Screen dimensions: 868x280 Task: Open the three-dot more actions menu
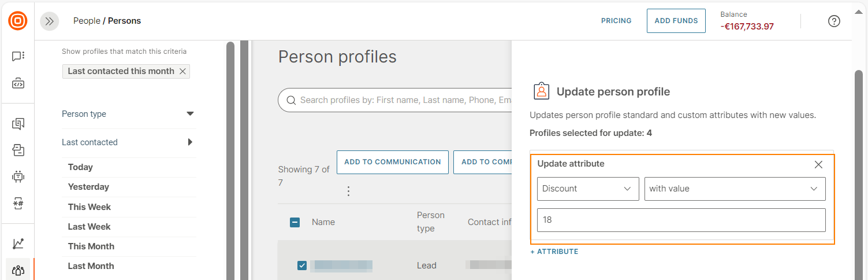click(x=348, y=191)
